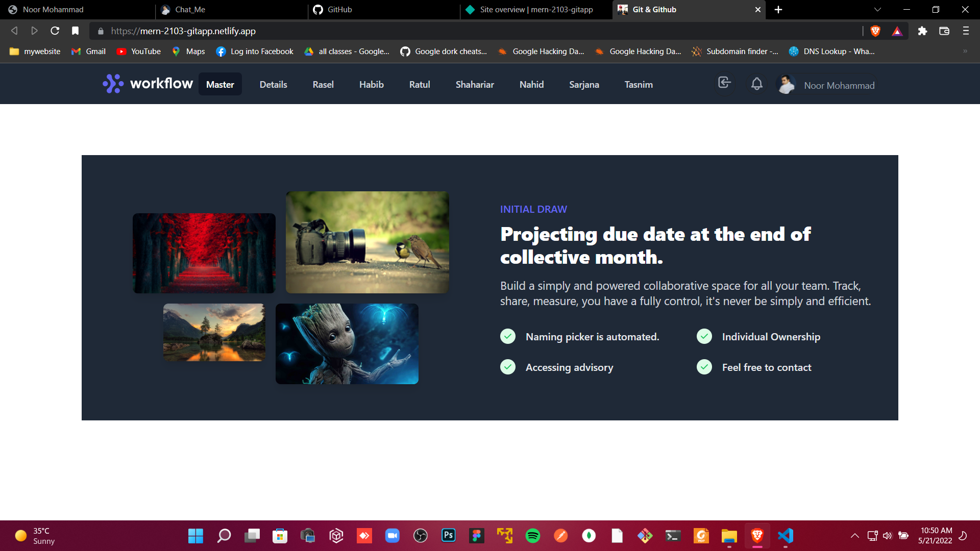This screenshot has width=980, height=551.
Task: Open Noor Mohammad profile menu
Action: point(826,85)
